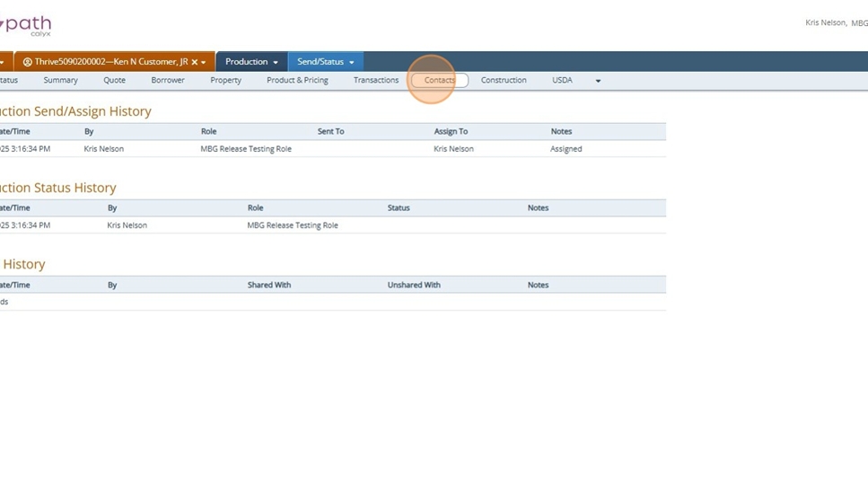
Task: Open the USDA tab
Action: (562, 80)
